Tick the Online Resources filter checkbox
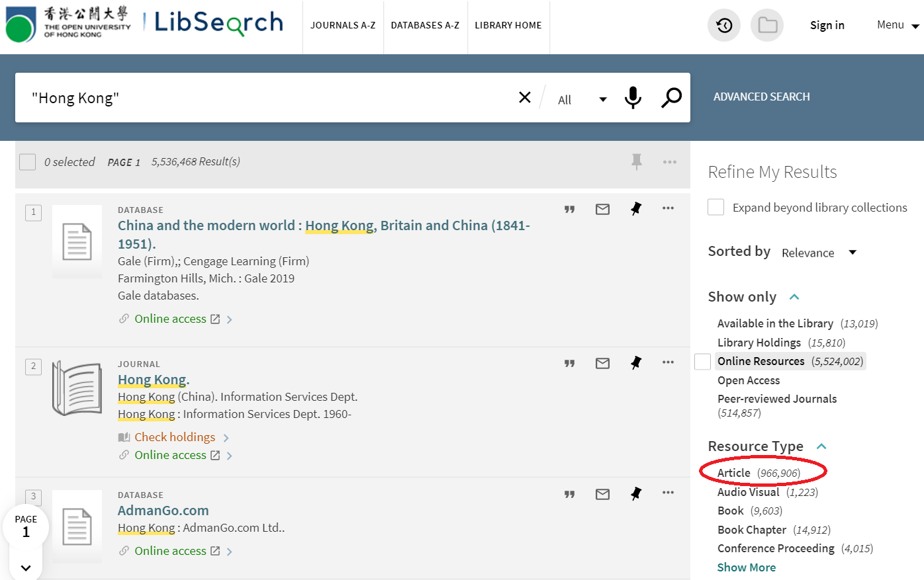Viewport: 924px width, 580px height. 702,361
